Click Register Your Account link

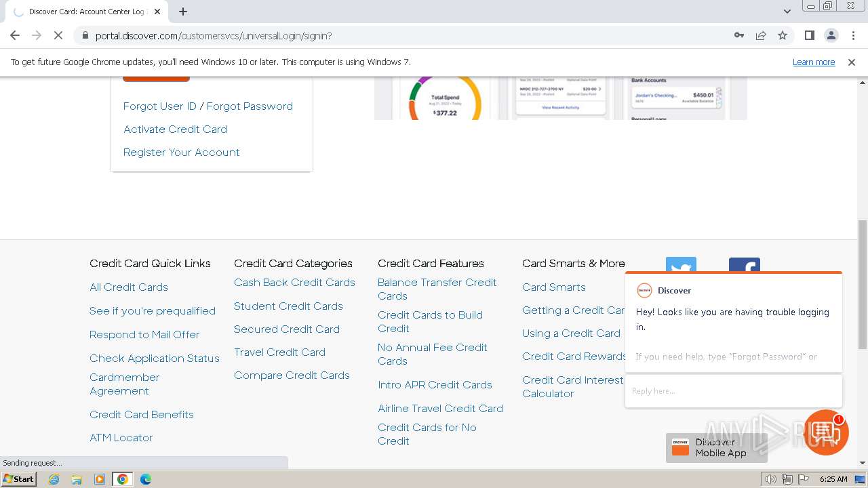click(x=182, y=152)
